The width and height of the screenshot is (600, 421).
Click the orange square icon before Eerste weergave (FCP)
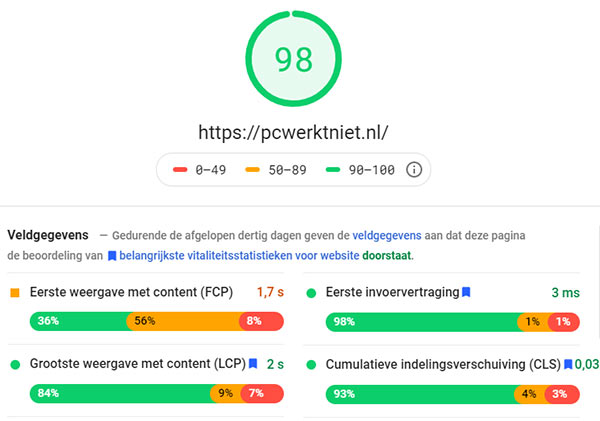click(x=15, y=293)
